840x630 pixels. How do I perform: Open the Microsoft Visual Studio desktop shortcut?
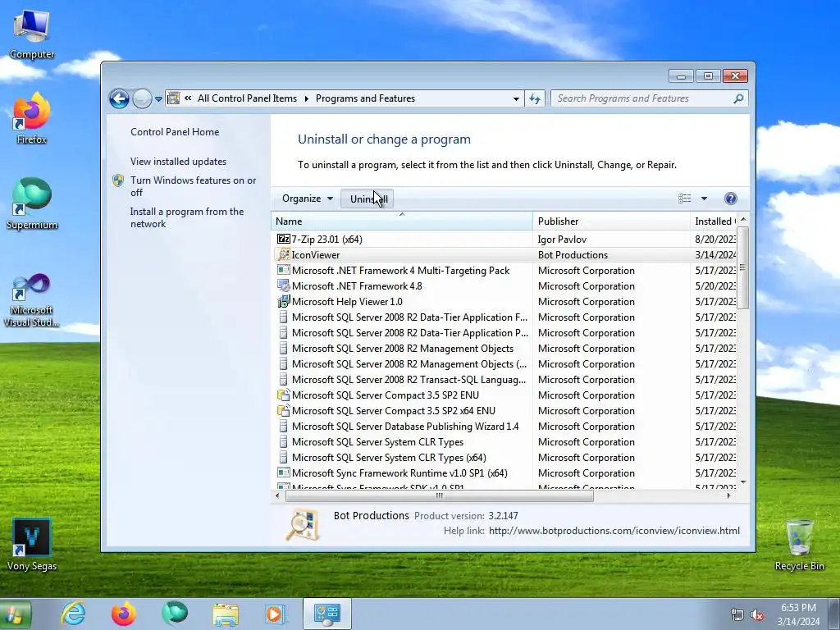32,300
